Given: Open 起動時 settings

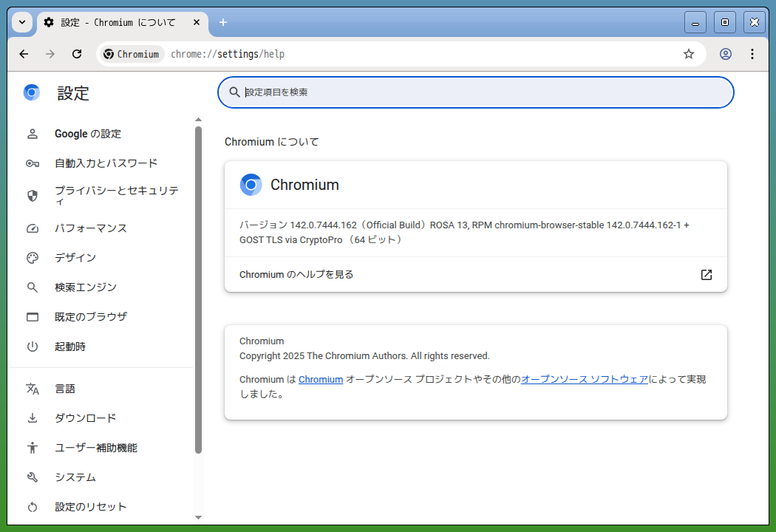Looking at the screenshot, I should coord(101,347).
